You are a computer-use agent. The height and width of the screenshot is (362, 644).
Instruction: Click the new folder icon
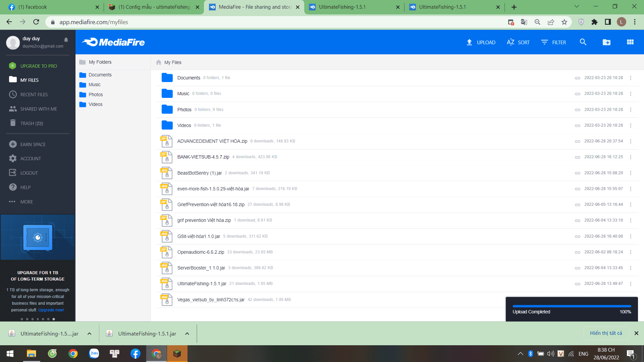[606, 42]
